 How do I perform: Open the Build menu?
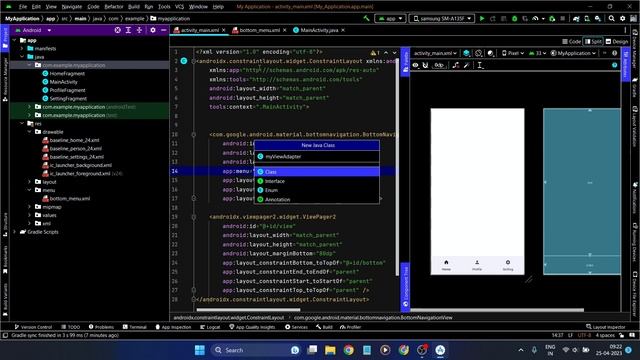[133, 7]
